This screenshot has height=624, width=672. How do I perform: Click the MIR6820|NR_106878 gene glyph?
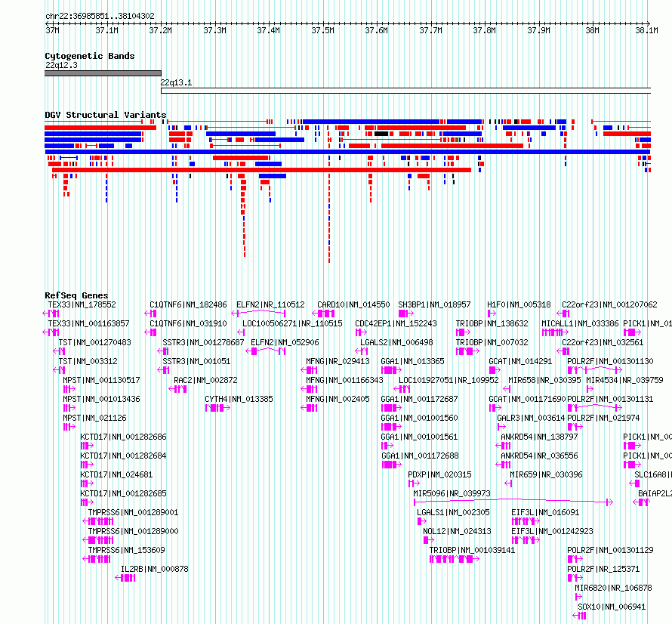click(578, 597)
